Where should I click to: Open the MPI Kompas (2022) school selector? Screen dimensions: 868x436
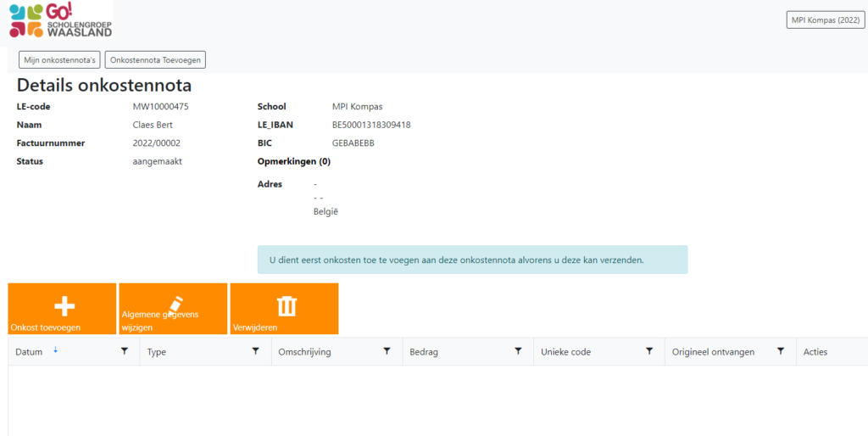tap(826, 20)
